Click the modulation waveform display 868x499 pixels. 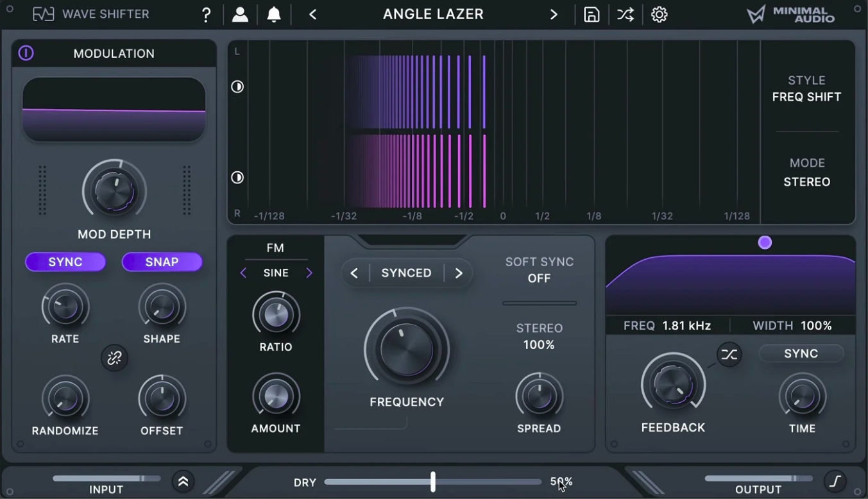click(114, 110)
